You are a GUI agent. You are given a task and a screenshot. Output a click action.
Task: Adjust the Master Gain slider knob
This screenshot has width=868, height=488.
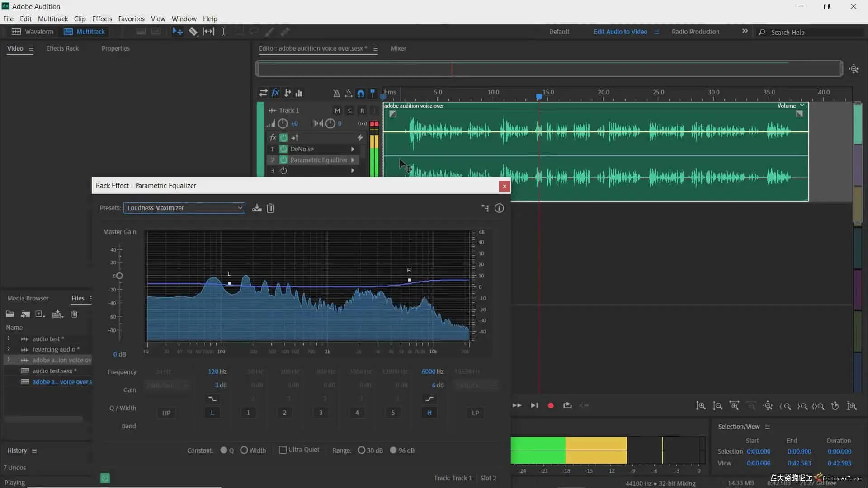point(119,276)
